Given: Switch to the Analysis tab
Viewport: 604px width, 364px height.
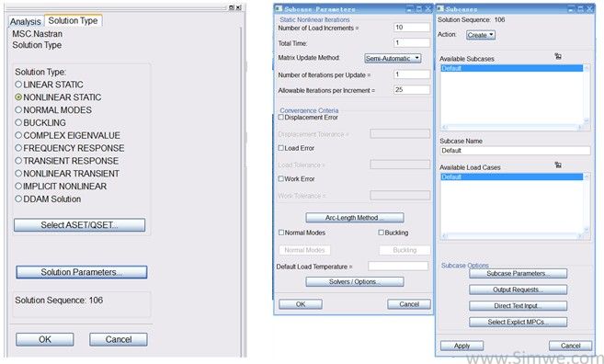Looking at the screenshot, I should coord(26,21).
